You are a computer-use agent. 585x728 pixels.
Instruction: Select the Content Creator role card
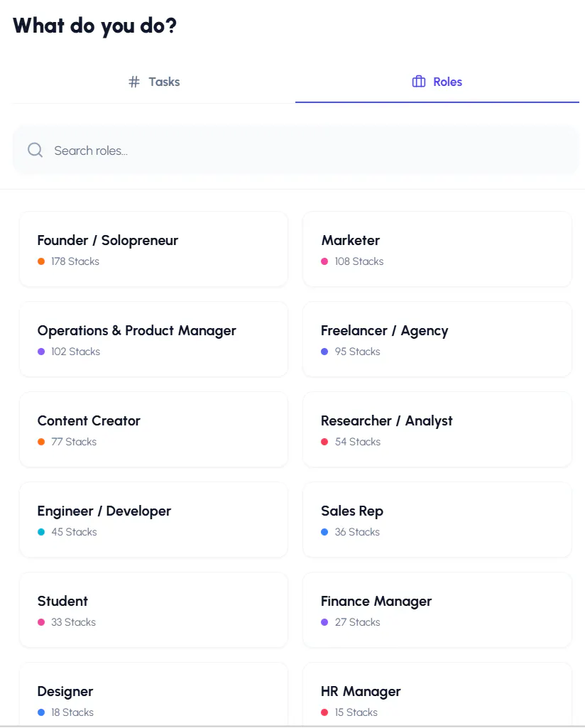click(x=153, y=430)
